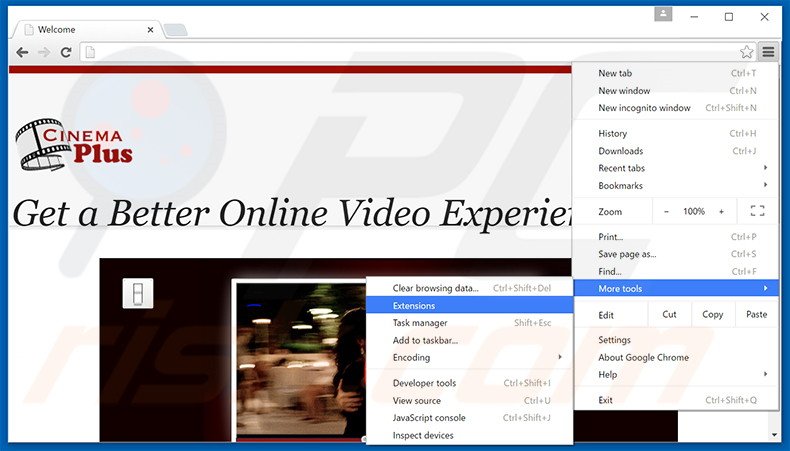Click the forward navigation arrow
This screenshot has height=451, width=790.
point(44,52)
